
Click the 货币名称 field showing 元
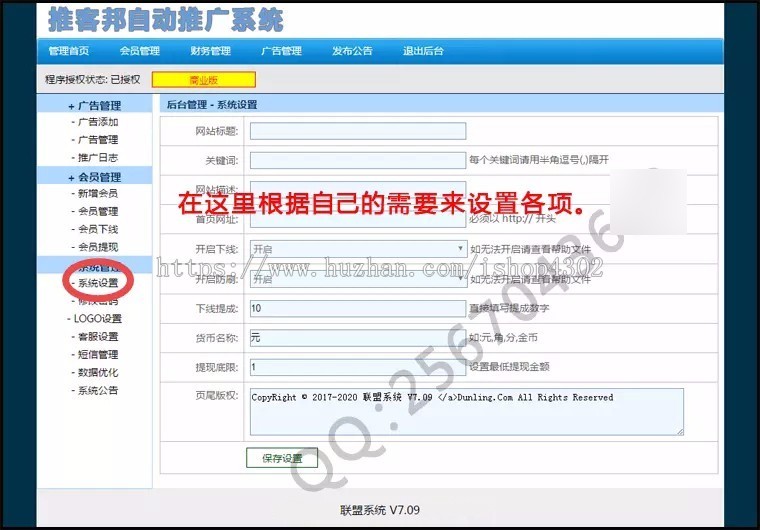(x=358, y=338)
